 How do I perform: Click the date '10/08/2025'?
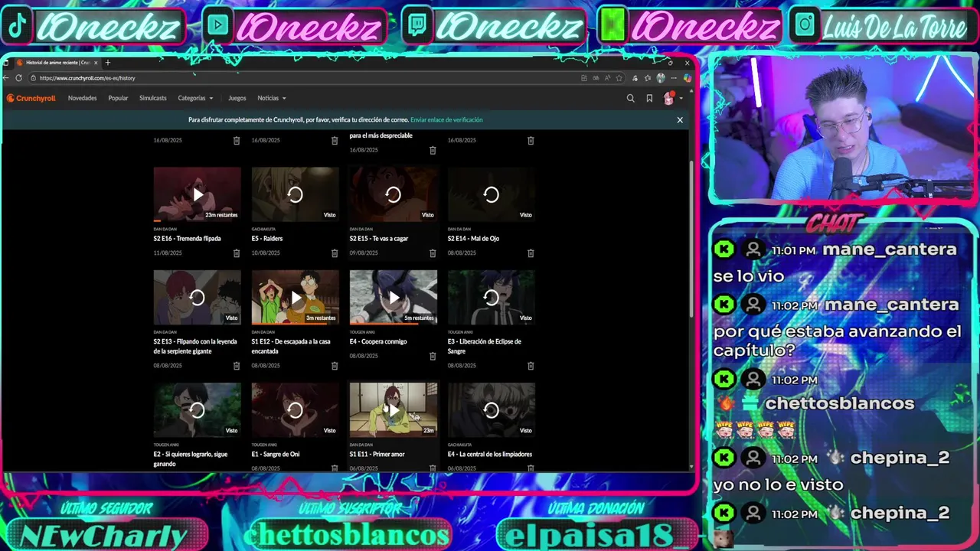tap(266, 253)
